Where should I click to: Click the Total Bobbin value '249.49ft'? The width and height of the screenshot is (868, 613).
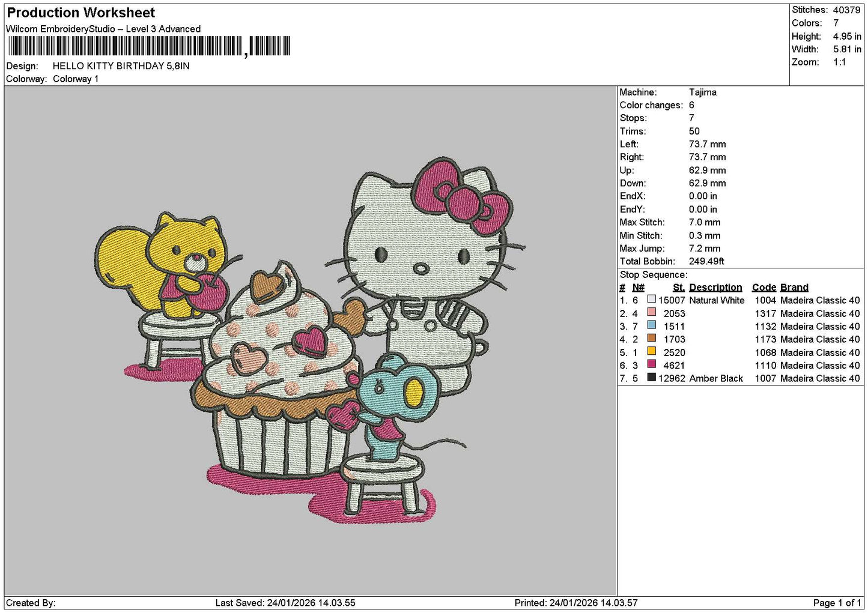(707, 262)
